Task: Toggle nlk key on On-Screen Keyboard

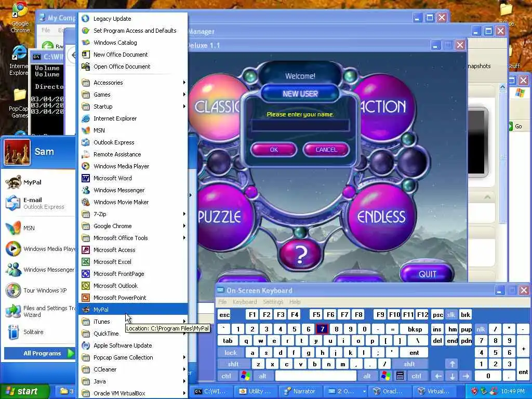Action: (x=481, y=329)
